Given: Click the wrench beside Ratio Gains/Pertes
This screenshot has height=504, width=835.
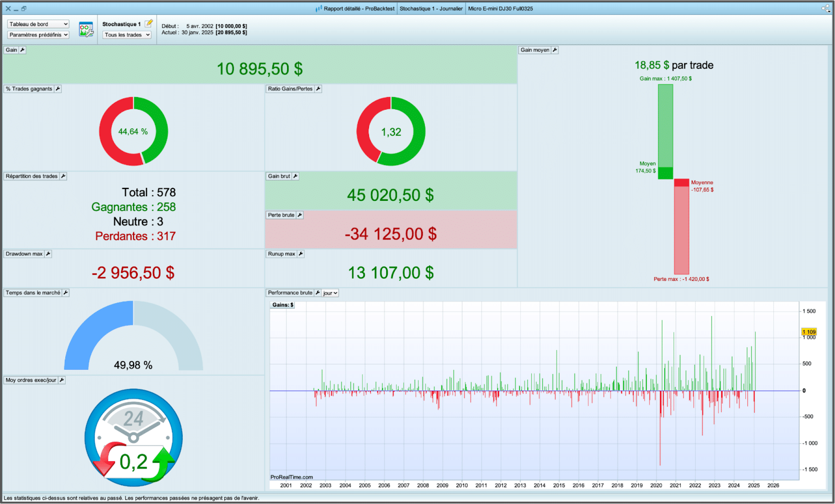Looking at the screenshot, I should click(x=318, y=89).
